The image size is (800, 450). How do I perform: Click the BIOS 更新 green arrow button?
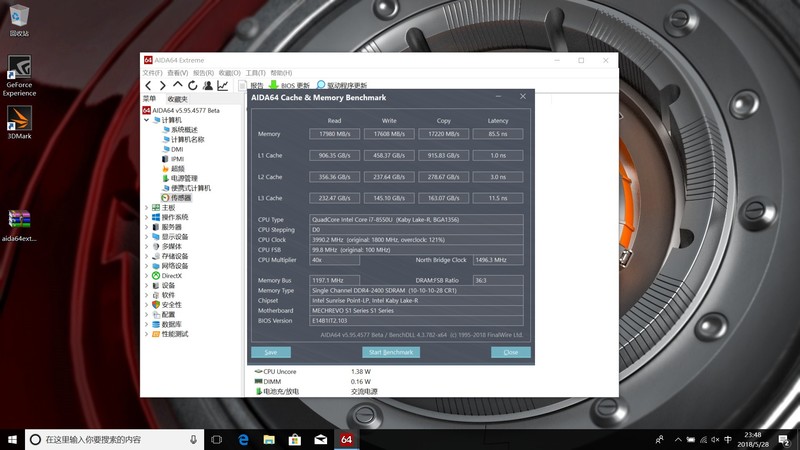click(289, 85)
